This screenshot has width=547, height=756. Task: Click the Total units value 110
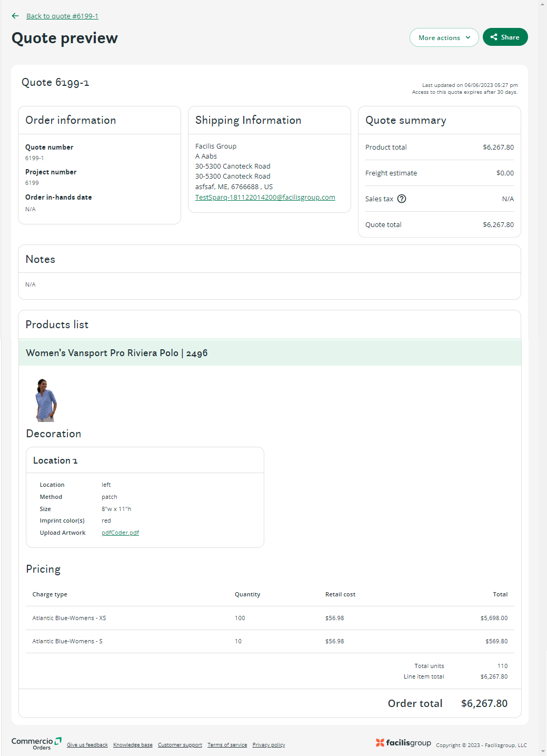[x=502, y=666]
